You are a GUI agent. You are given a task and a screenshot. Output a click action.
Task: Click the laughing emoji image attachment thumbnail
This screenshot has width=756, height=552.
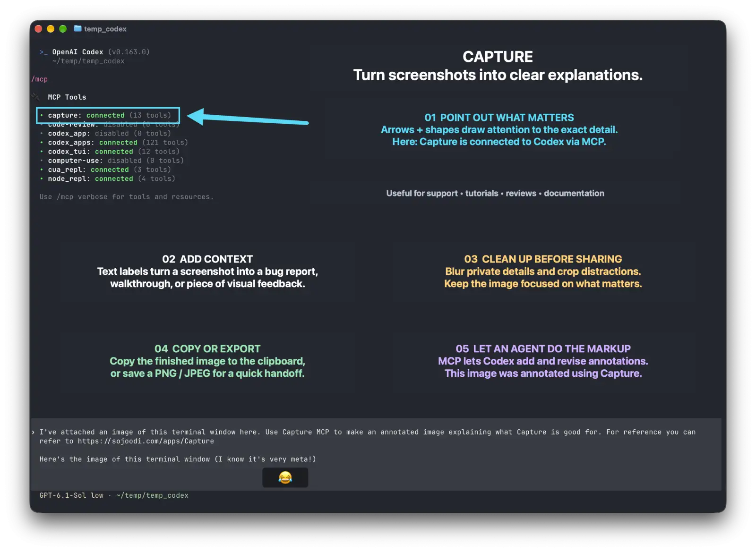coord(285,477)
